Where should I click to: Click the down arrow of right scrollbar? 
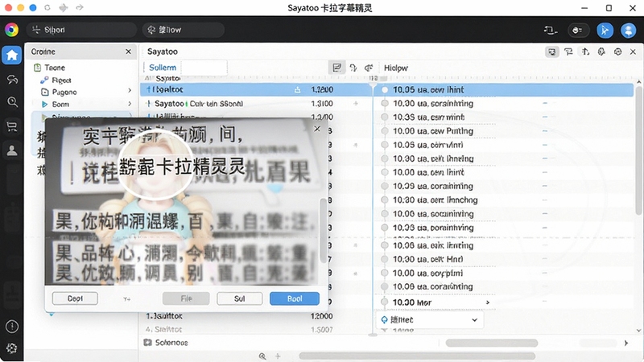pos(638,330)
